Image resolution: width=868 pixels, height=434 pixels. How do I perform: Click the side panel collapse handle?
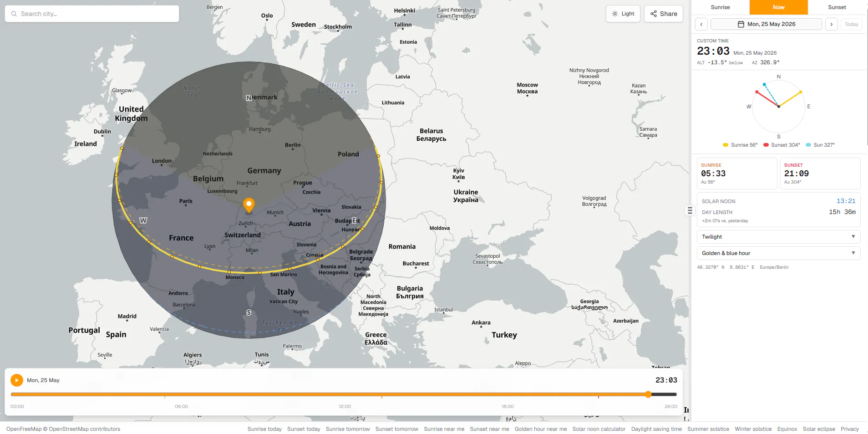coord(690,210)
